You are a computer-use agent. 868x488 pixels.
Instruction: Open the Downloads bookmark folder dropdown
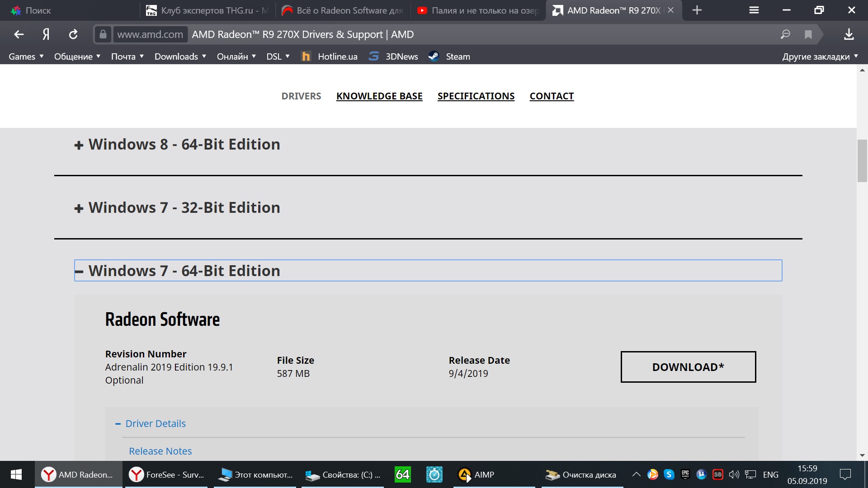tap(180, 56)
